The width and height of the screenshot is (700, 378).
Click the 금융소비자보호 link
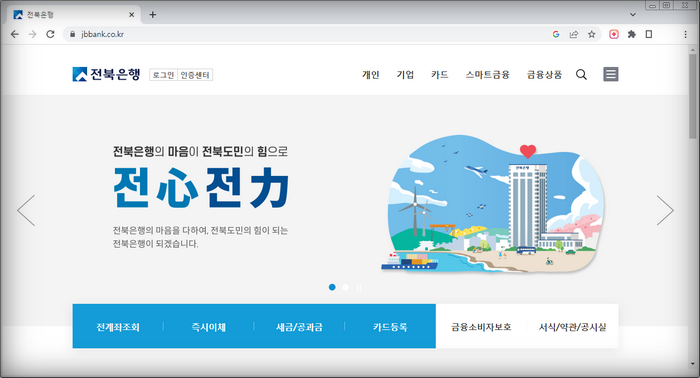click(481, 327)
